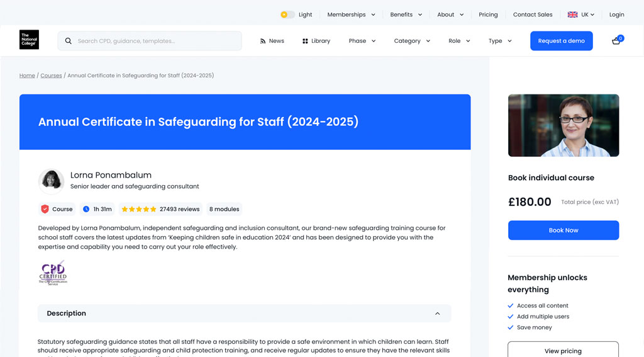Follow the Home breadcrumb link

tap(27, 76)
